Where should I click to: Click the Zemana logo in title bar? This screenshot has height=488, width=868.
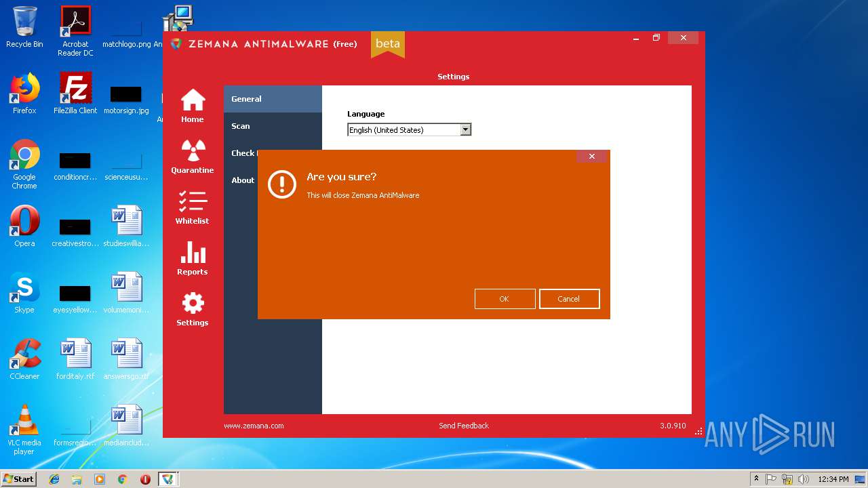coord(176,43)
